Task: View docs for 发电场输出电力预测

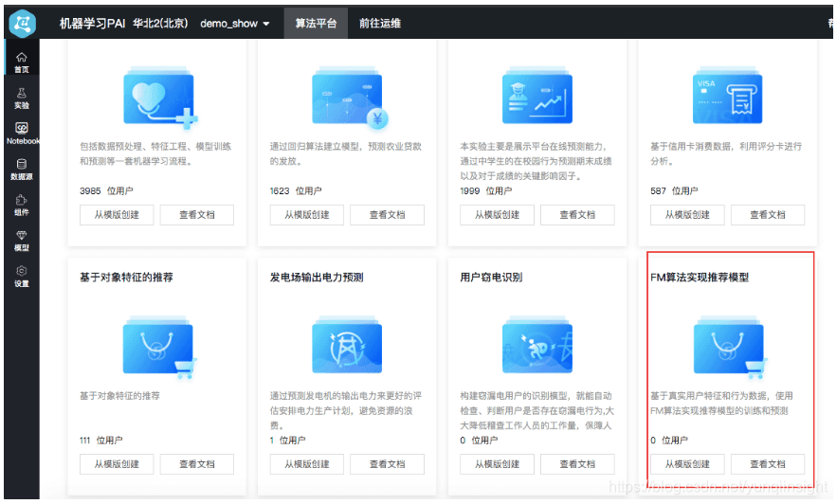Action: click(387, 464)
